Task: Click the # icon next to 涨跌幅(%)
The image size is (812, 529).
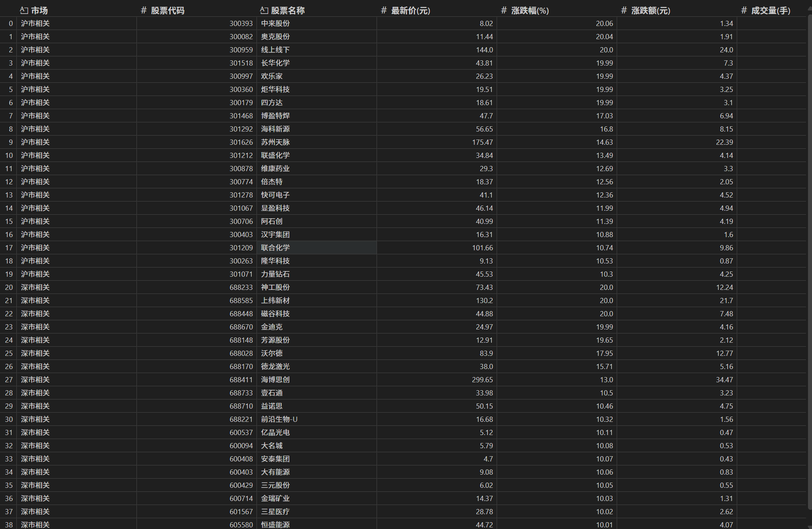Action: 504,10
